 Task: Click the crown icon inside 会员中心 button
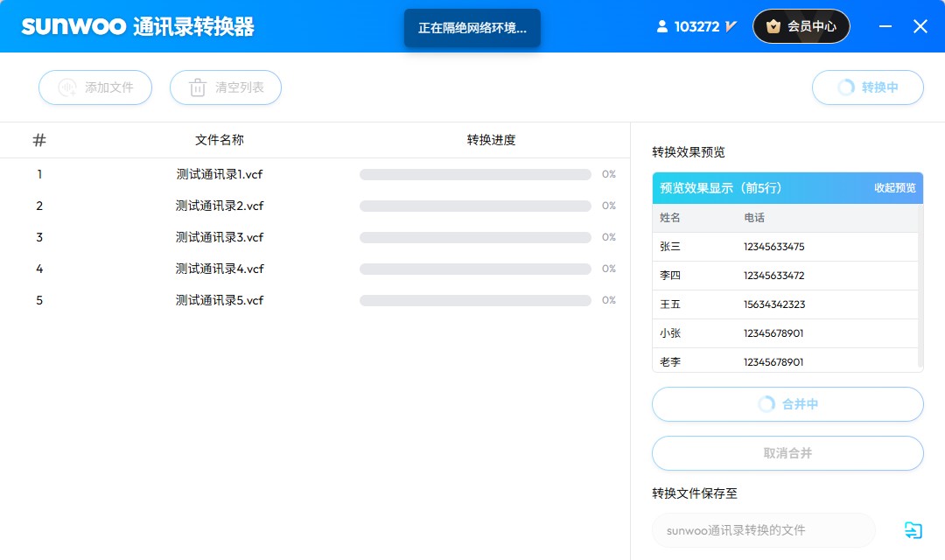pos(773,26)
